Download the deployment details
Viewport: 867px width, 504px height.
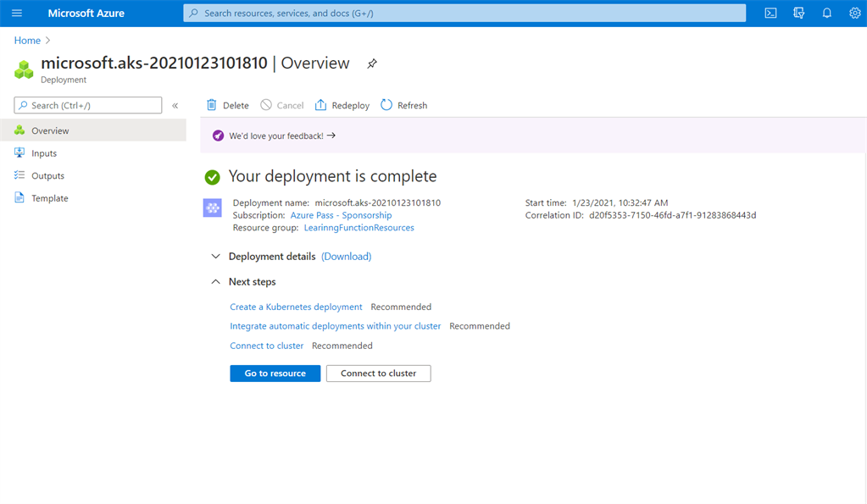pyautogui.click(x=346, y=257)
